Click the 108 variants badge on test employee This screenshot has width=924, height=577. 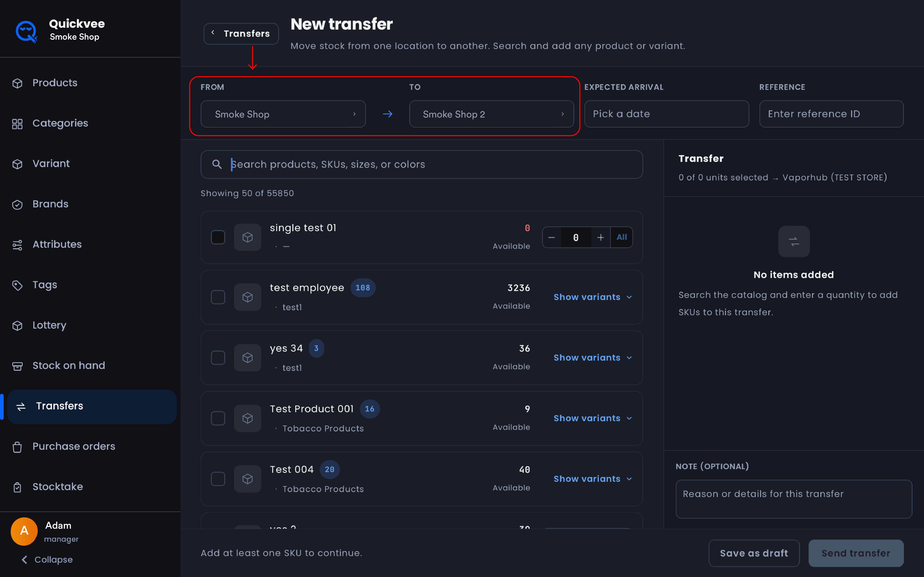(363, 288)
